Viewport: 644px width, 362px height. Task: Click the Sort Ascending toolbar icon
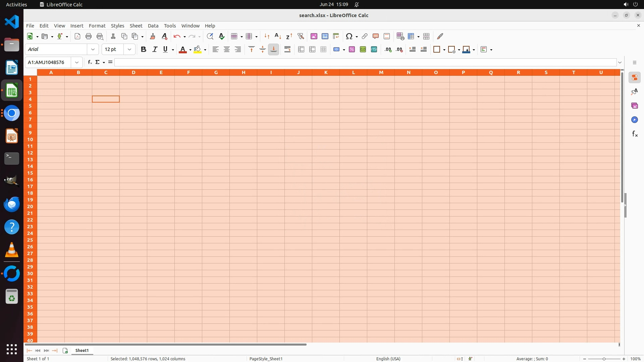point(278,36)
